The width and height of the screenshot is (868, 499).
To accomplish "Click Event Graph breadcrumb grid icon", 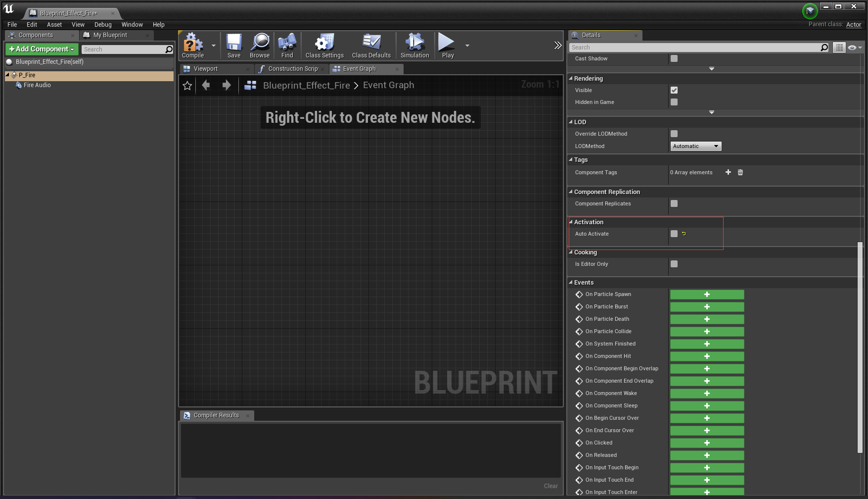I will click(x=250, y=85).
